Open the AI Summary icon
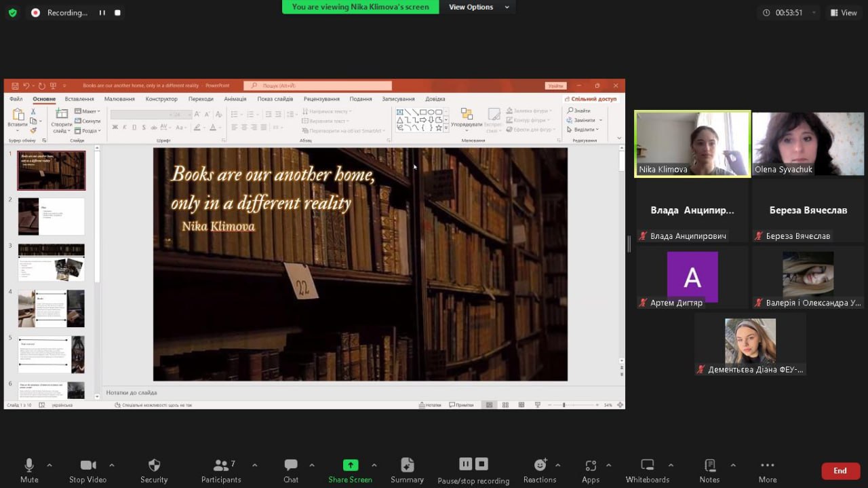The image size is (868, 488). 407,465
